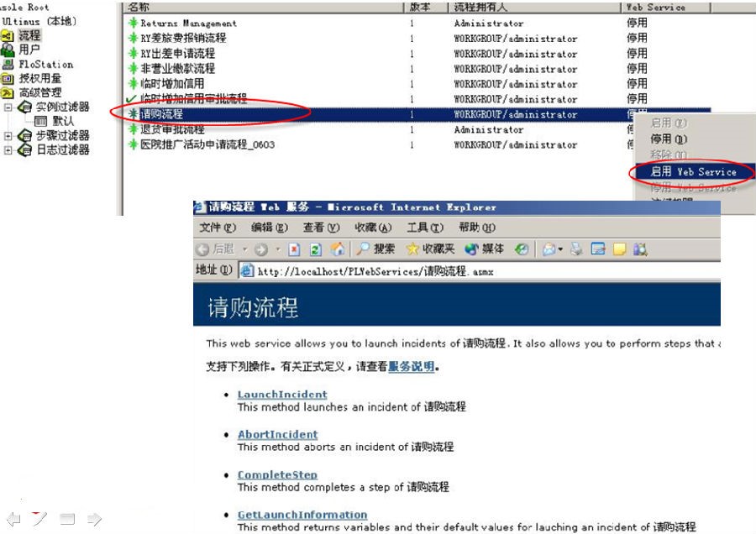Collapse the 实例过滤器 tree node
This screenshot has width=756, height=534.
[x=8, y=106]
